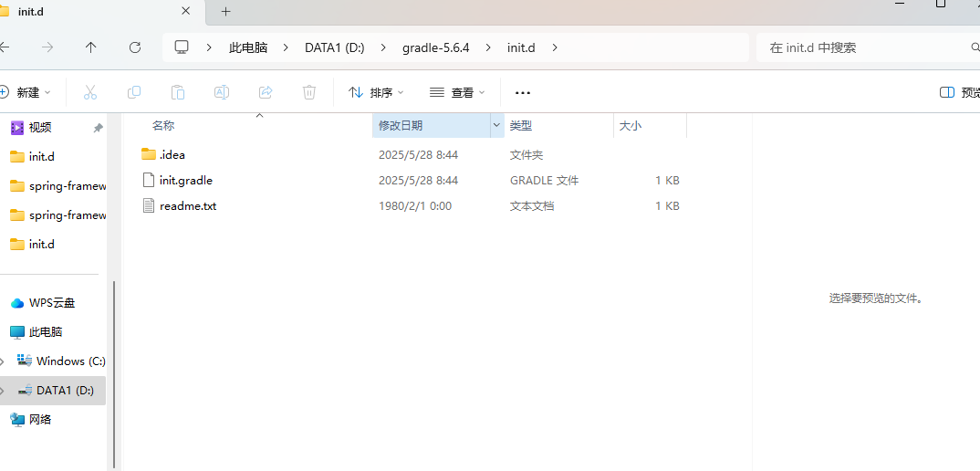Click the Rename icon in the toolbar

[221, 92]
